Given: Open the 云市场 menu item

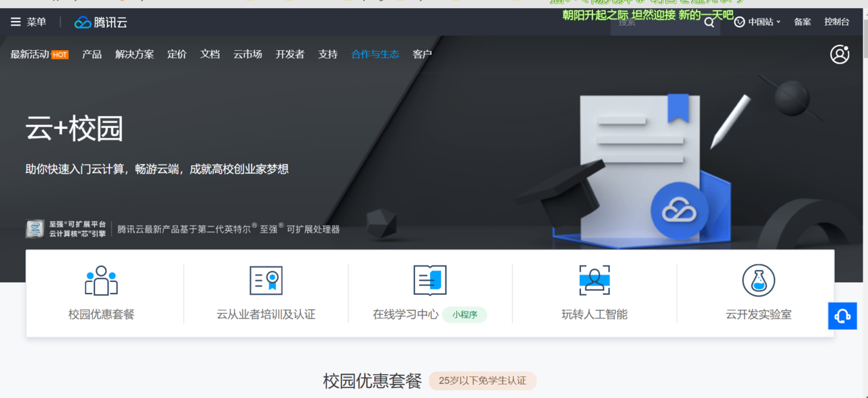Looking at the screenshot, I should 248,54.
